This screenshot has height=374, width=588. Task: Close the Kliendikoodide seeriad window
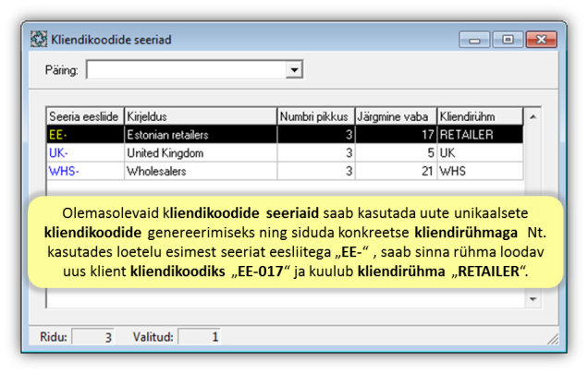coord(541,40)
